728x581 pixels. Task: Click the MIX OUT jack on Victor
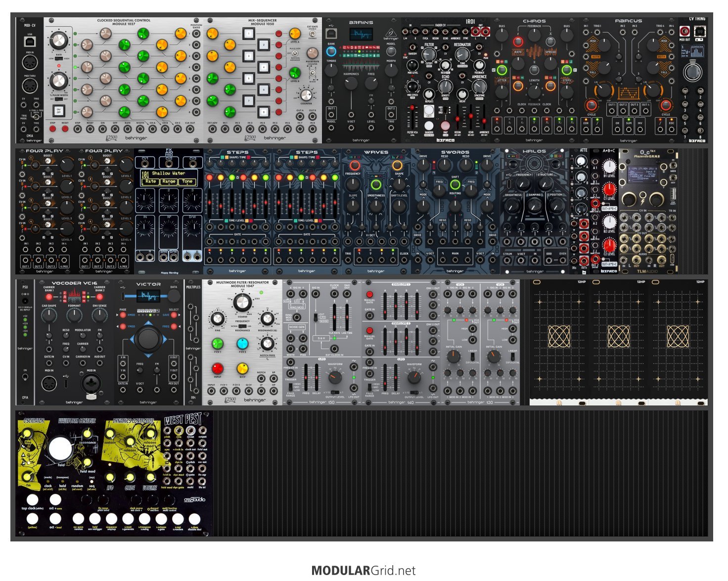pyautogui.click(x=174, y=390)
